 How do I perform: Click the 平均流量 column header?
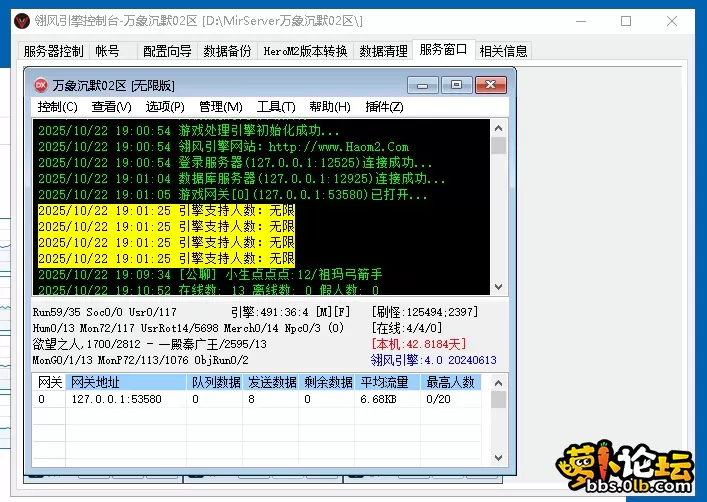click(388, 382)
